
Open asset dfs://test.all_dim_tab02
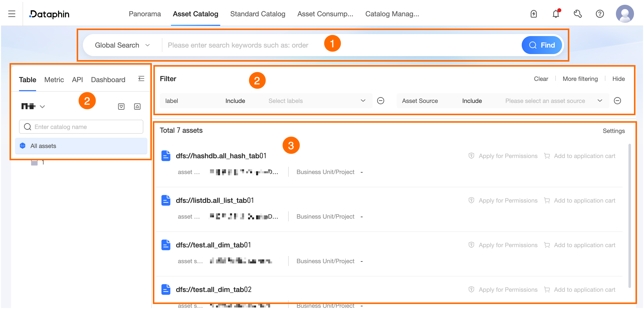pyautogui.click(x=213, y=289)
